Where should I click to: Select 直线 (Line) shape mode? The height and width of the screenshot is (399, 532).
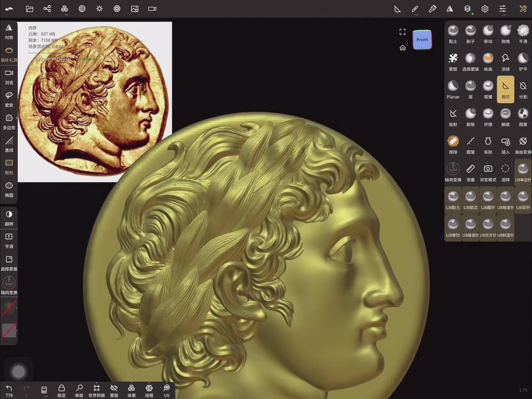click(x=9, y=144)
